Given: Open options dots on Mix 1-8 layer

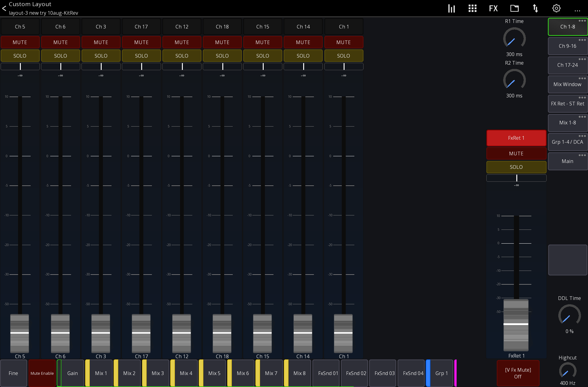Looking at the screenshot, I should [582, 117].
